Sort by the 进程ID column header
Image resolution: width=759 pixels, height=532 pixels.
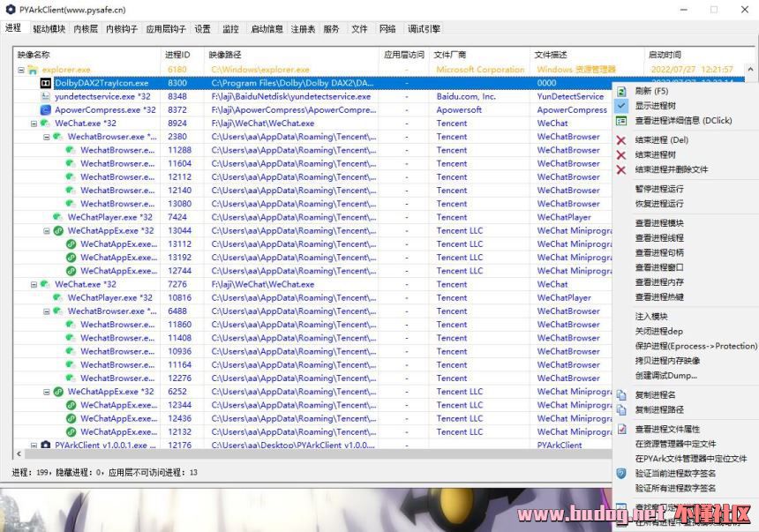[x=182, y=55]
